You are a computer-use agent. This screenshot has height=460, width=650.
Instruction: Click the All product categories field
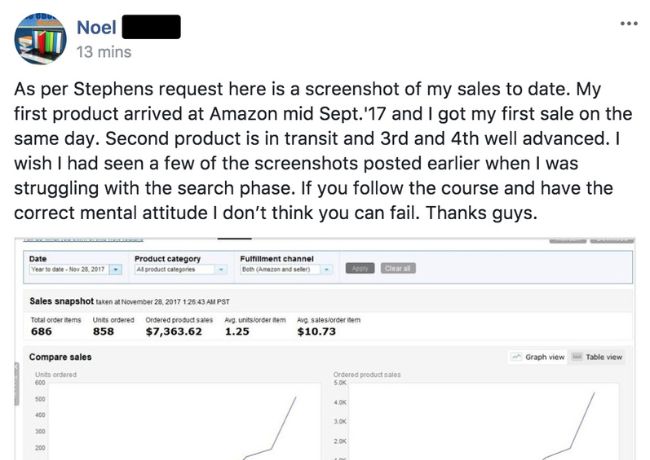(175, 269)
